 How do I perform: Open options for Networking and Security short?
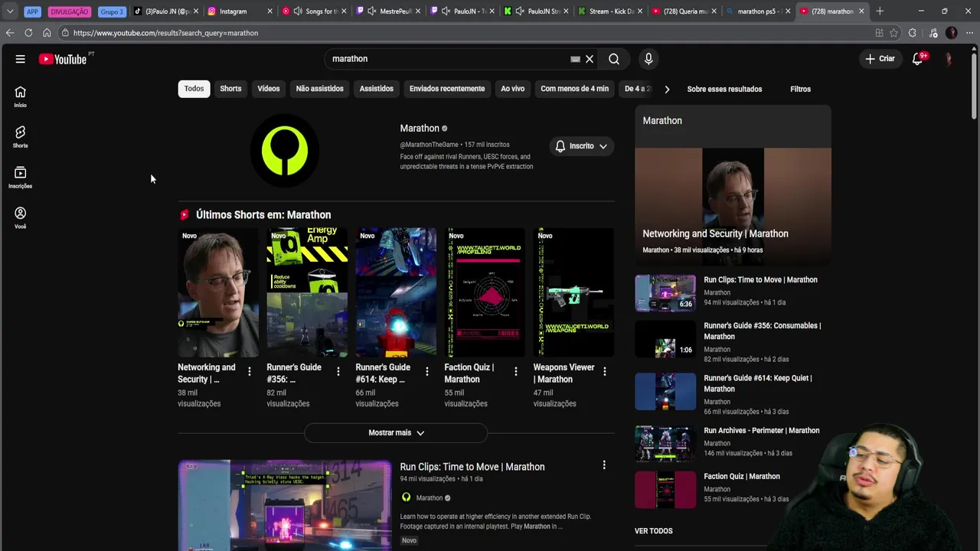tap(249, 371)
